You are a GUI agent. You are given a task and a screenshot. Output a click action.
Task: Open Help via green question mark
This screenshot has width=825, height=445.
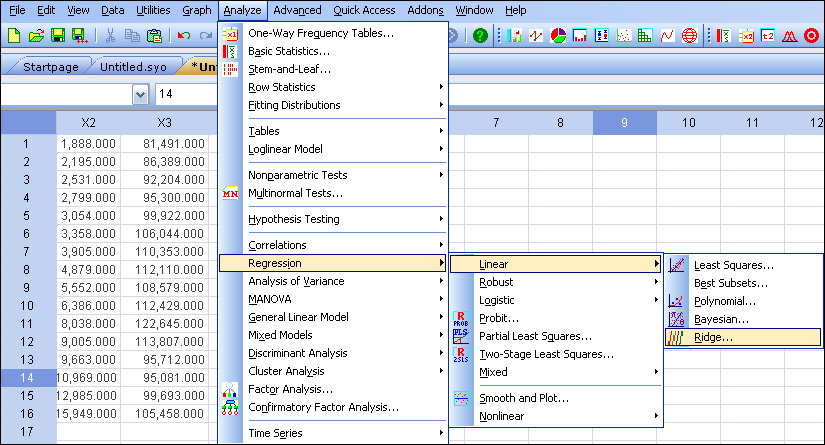[x=480, y=36]
